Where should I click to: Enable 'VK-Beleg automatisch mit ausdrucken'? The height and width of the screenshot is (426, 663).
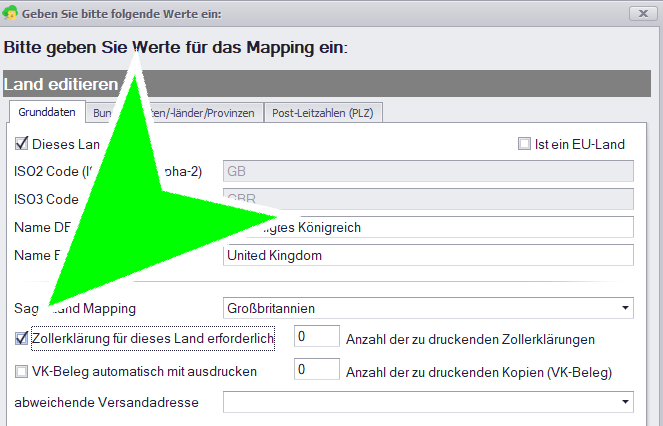[21, 371]
